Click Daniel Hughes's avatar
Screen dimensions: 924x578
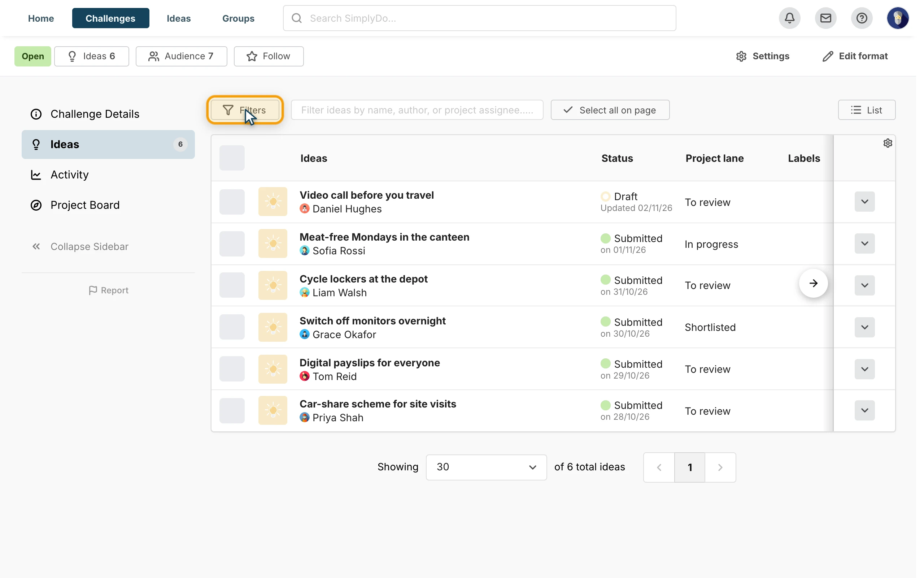coord(304,209)
